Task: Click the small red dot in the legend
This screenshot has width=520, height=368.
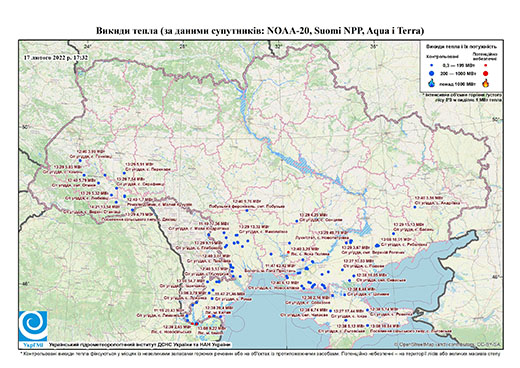Action: (x=485, y=66)
